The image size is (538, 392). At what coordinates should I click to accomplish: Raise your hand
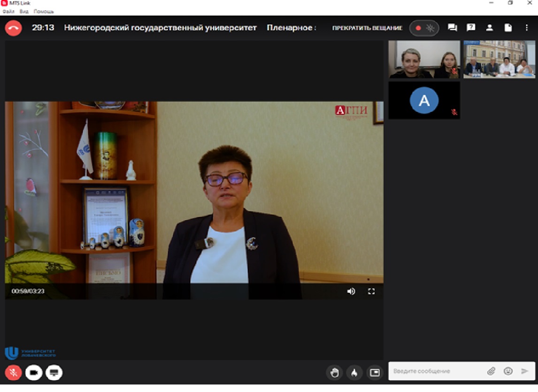pos(336,373)
